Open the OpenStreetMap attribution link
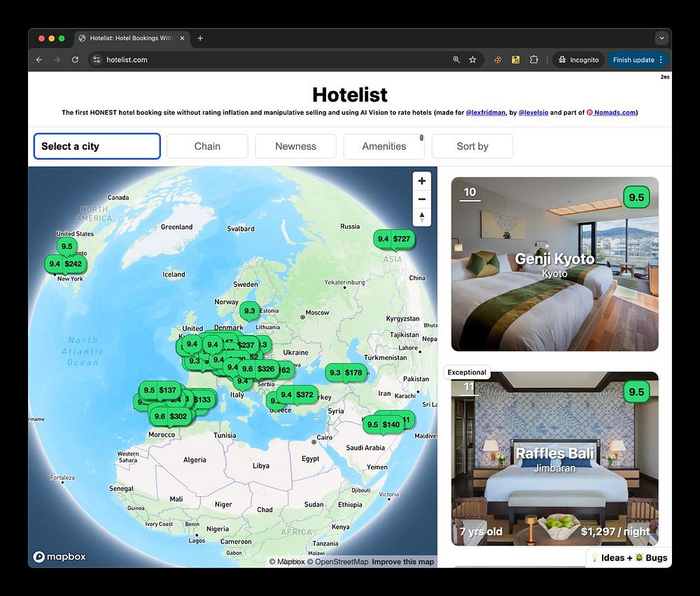This screenshot has width=700, height=596. pos(338,562)
